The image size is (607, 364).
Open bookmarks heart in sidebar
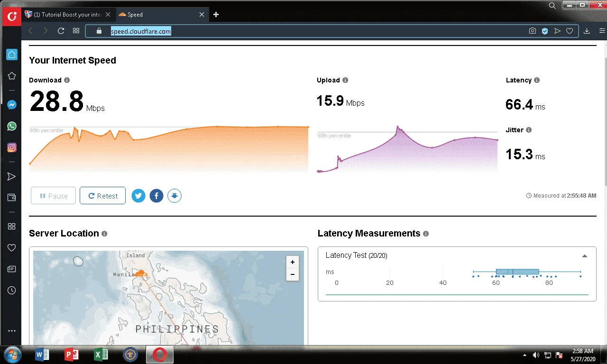pos(12,247)
